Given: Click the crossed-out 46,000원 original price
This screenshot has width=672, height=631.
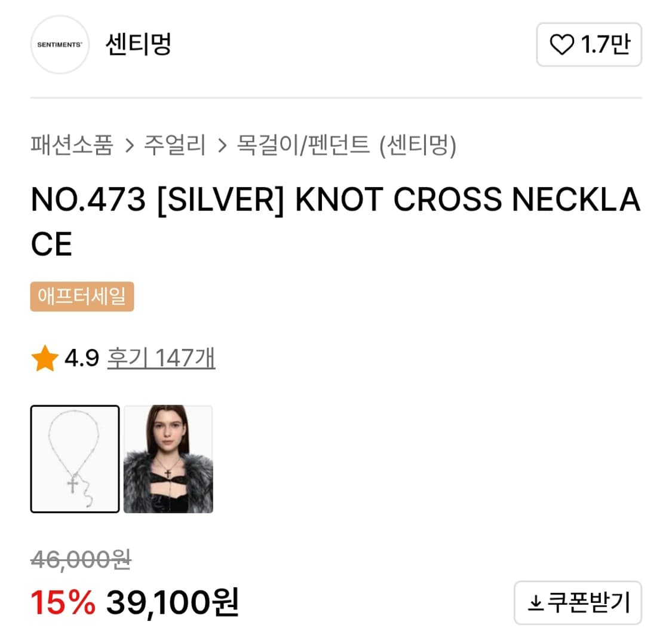Looking at the screenshot, I should click(81, 560).
